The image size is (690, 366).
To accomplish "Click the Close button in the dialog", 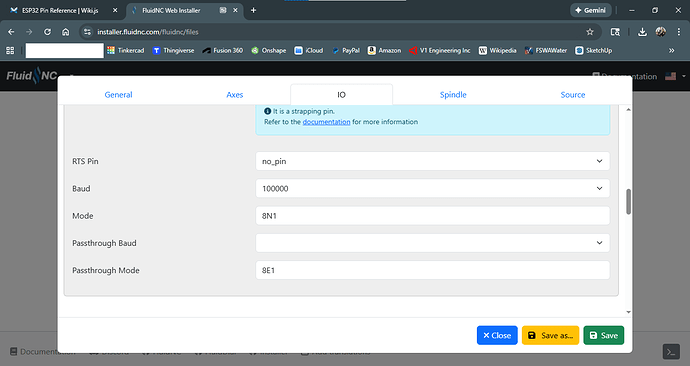I will pyautogui.click(x=497, y=335).
